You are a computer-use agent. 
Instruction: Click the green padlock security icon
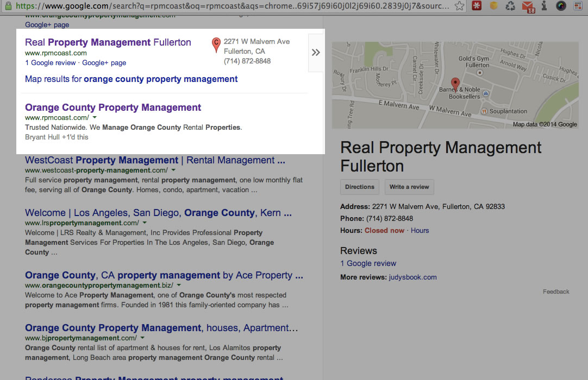coord(8,5)
